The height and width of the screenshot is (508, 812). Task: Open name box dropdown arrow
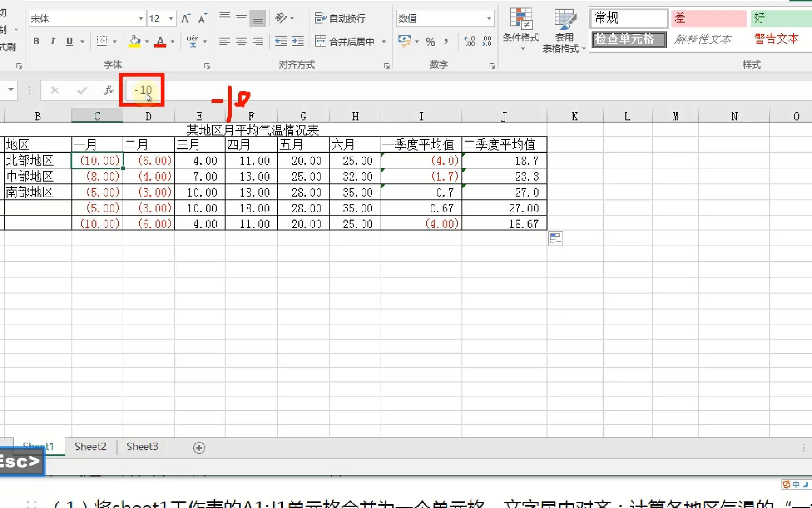(10, 89)
